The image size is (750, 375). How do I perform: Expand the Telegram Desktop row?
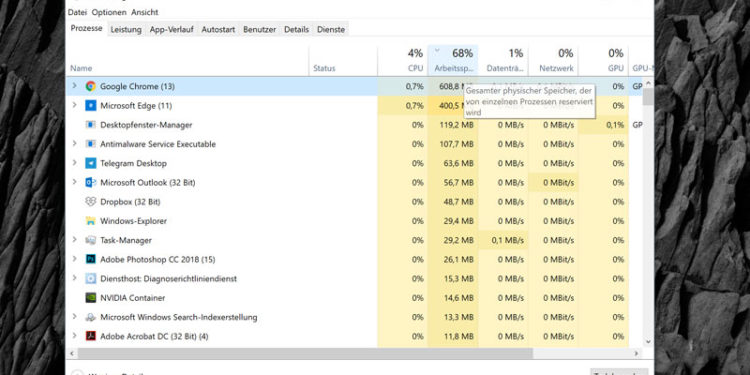click(74, 163)
